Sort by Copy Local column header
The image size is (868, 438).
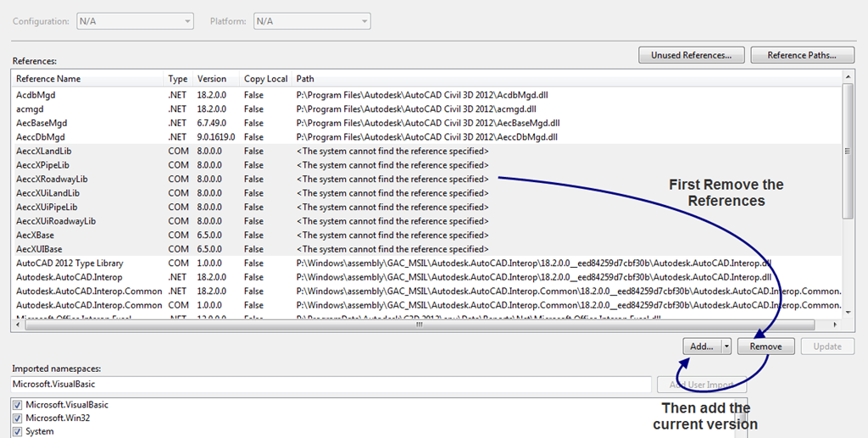(x=265, y=79)
